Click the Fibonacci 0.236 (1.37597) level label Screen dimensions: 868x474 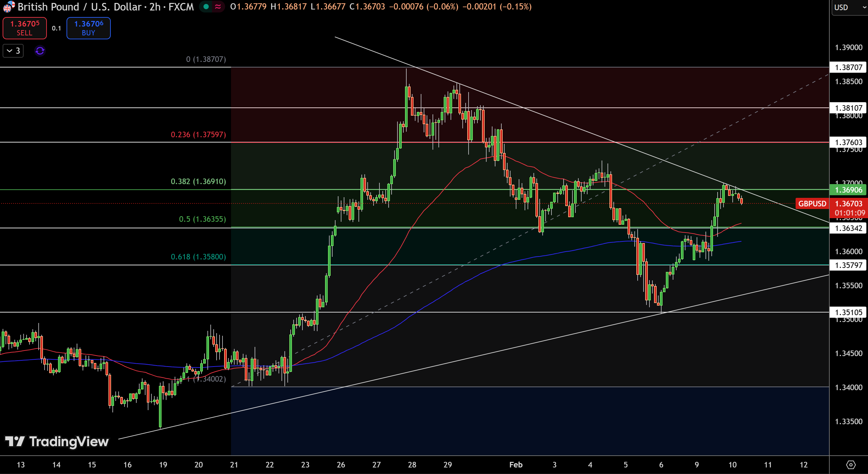198,134
